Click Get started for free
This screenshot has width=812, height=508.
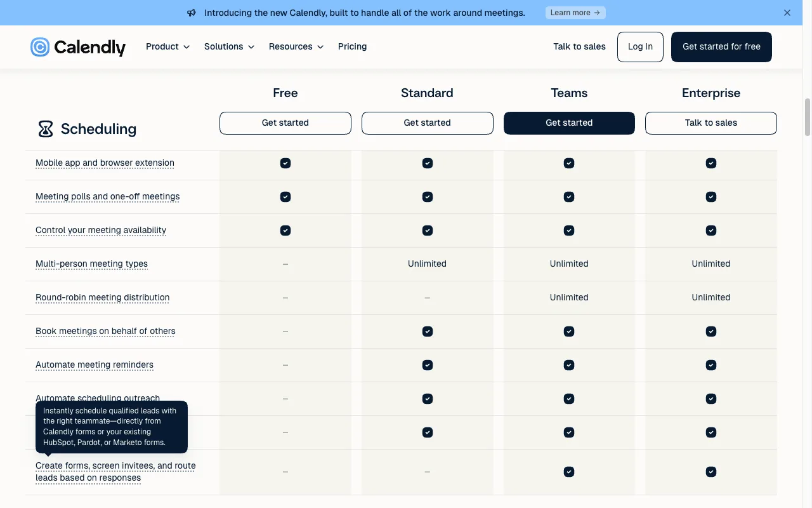pyautogui.click(x=721, y=47)
